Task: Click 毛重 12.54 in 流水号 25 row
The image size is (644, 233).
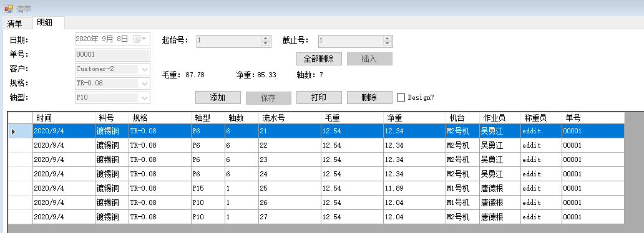Action: [352, 188]
